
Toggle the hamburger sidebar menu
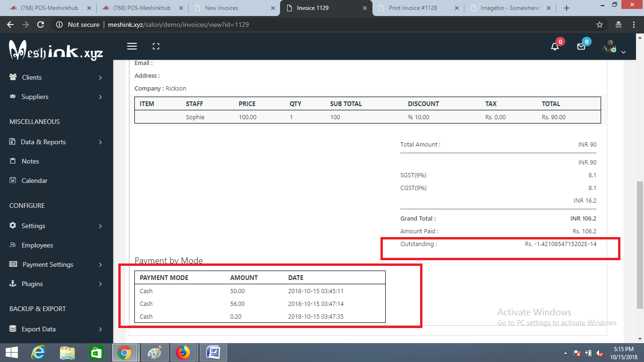pos(132,46)
